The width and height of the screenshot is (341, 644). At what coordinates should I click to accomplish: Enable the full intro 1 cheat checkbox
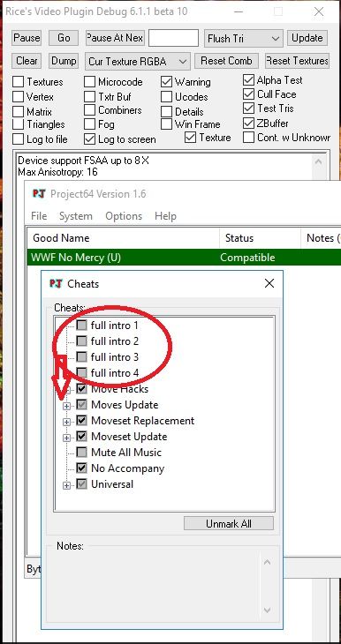point(81,326)
